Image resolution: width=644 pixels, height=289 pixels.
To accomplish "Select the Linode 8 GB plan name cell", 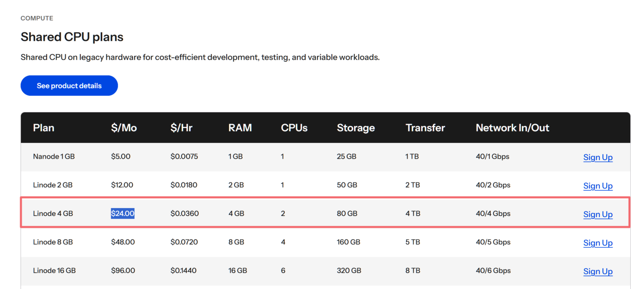I will coord(53,242).
